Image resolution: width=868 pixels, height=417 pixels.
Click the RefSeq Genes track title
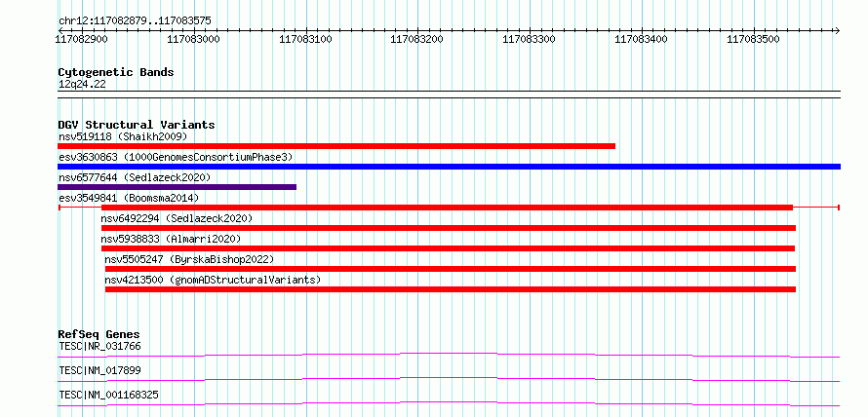click(99, 334)
